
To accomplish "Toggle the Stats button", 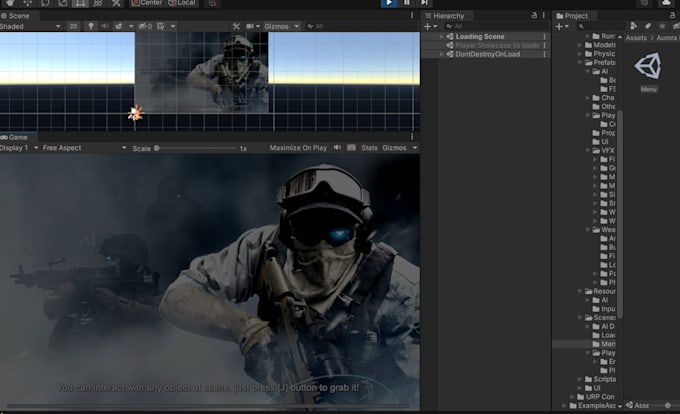I will coord(369,148).
